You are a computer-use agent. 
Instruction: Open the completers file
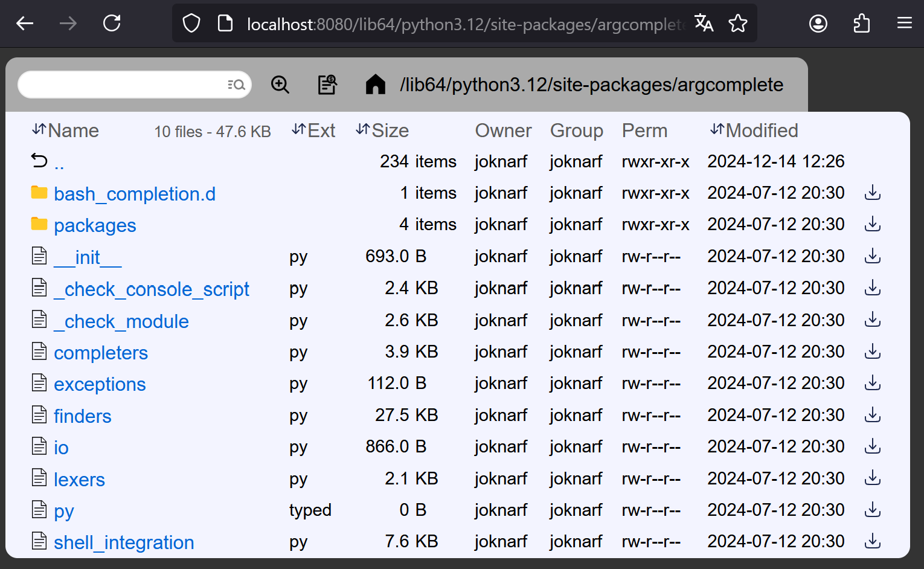coord(101,353)
